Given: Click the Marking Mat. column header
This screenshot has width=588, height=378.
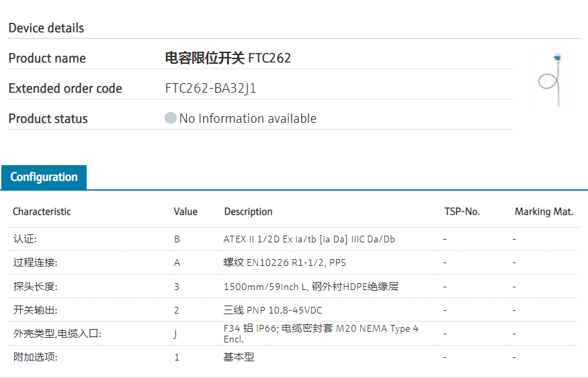Looking at the screenshot, I should point(544,211).
